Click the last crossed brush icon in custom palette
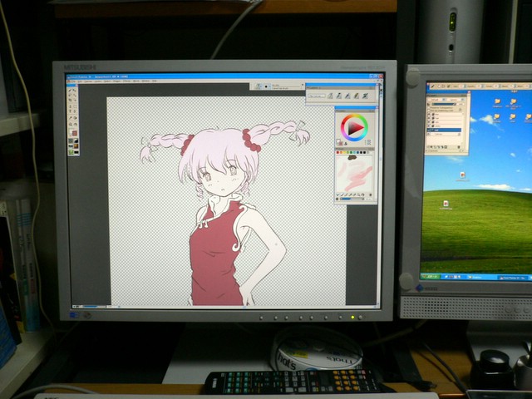Viewport: 532px width, 399px height. pos(365,96)
